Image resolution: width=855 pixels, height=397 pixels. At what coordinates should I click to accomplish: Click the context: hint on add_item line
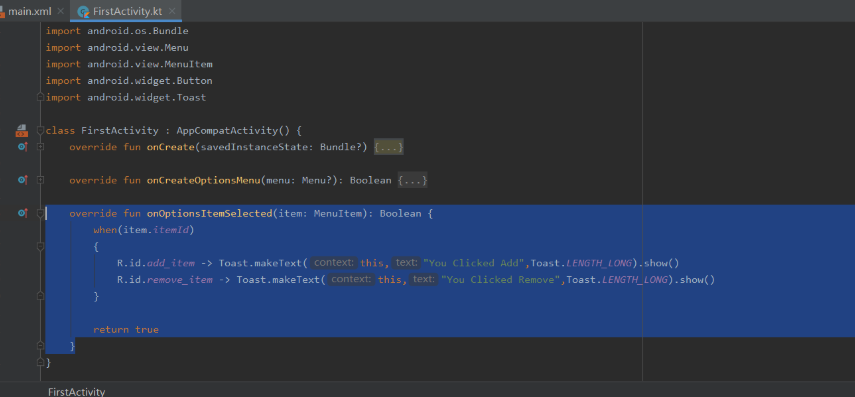point(334,263)
